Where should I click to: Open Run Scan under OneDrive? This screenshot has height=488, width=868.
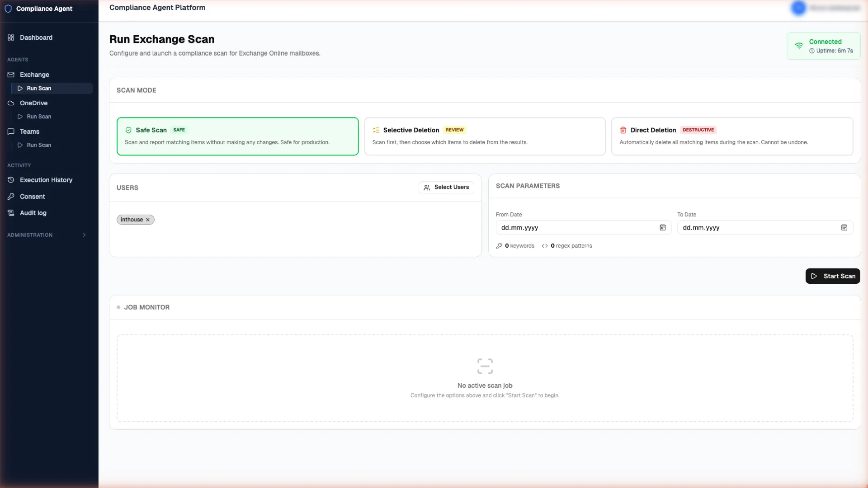(x=52, y=117)
